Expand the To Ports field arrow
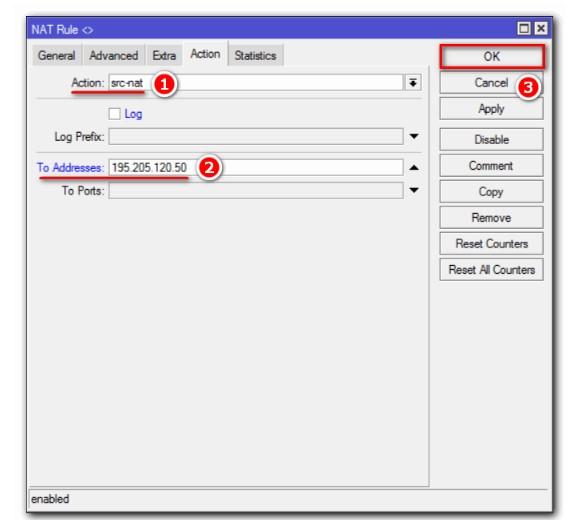Screen dimensions: 571x520 pos(414,190)
